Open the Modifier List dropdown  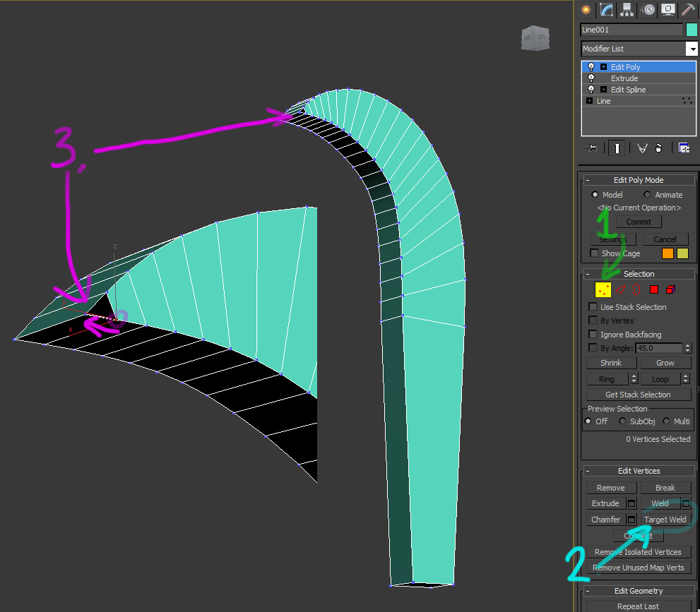coord(692,49)
